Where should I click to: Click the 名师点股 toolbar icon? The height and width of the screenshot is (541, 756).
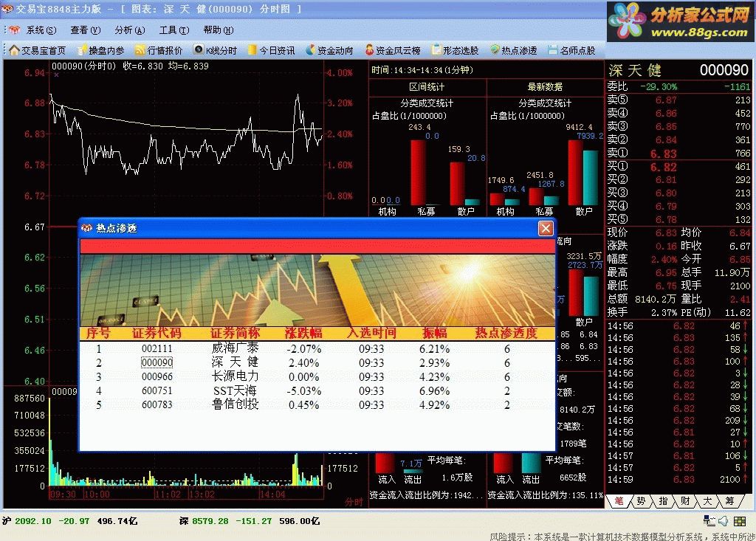coord(553,50)
